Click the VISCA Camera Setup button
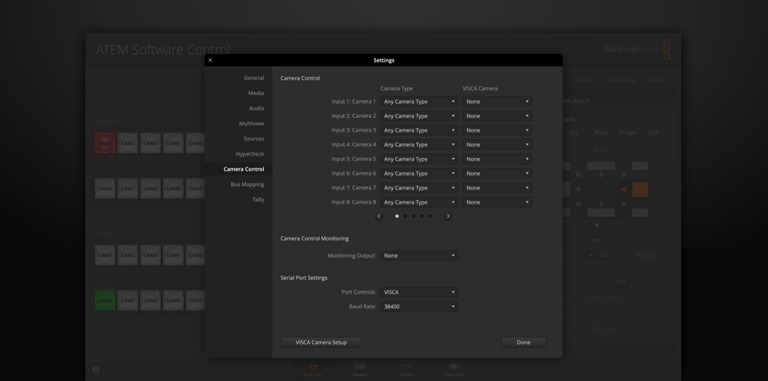 [321, 342]
